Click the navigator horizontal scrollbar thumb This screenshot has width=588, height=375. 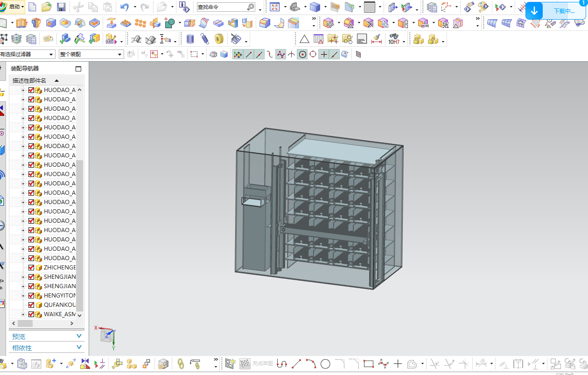point(26,323)
